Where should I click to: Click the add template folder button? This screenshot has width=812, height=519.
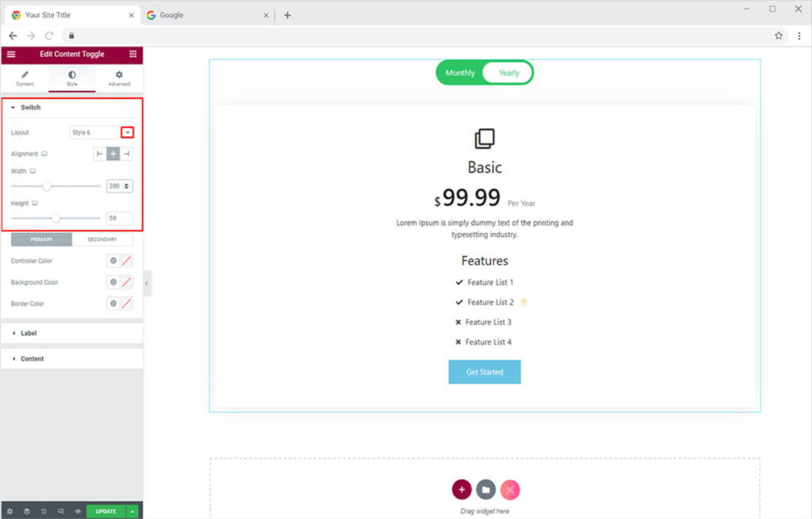pyautogui.click(x=485, y=490)
